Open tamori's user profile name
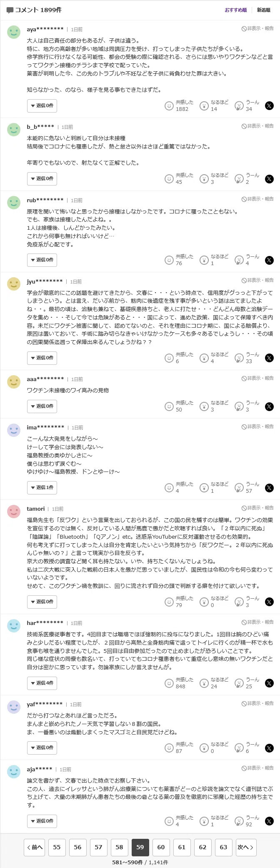280x868 pixels. point(36,509)
